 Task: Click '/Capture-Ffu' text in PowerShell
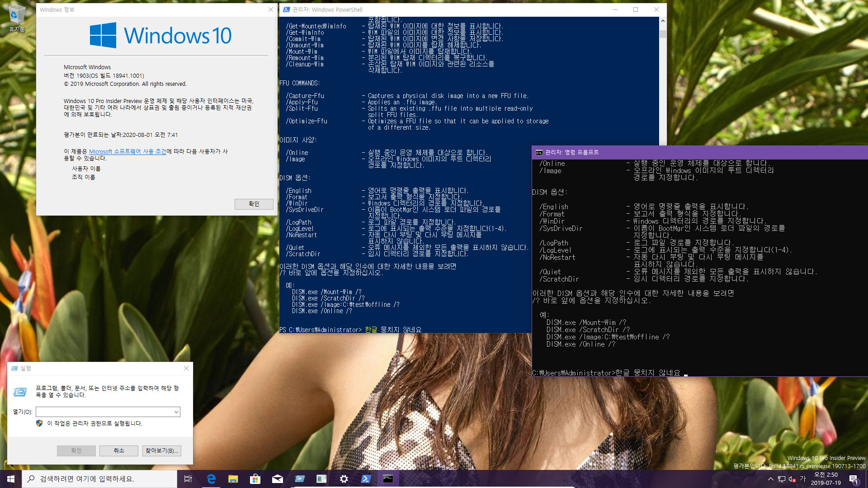(305, 96)
